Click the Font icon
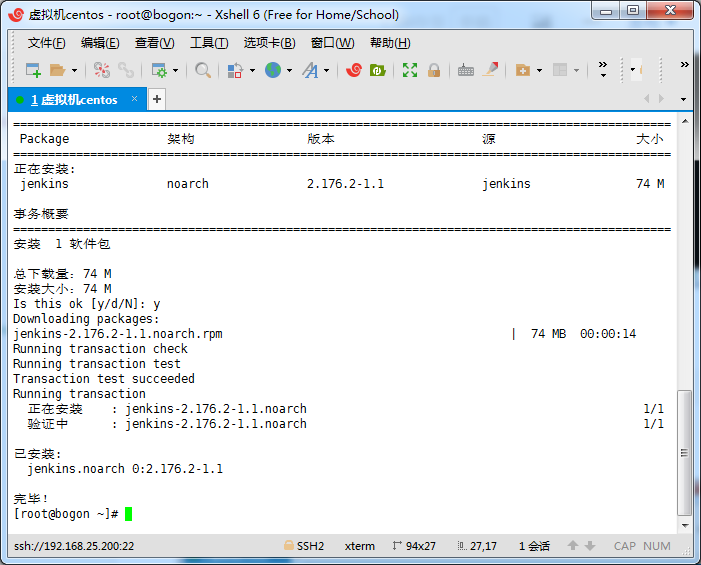Image resolution: width=701 pixels, height=565 pixels. pyautogui.click(x=310, y=70)
